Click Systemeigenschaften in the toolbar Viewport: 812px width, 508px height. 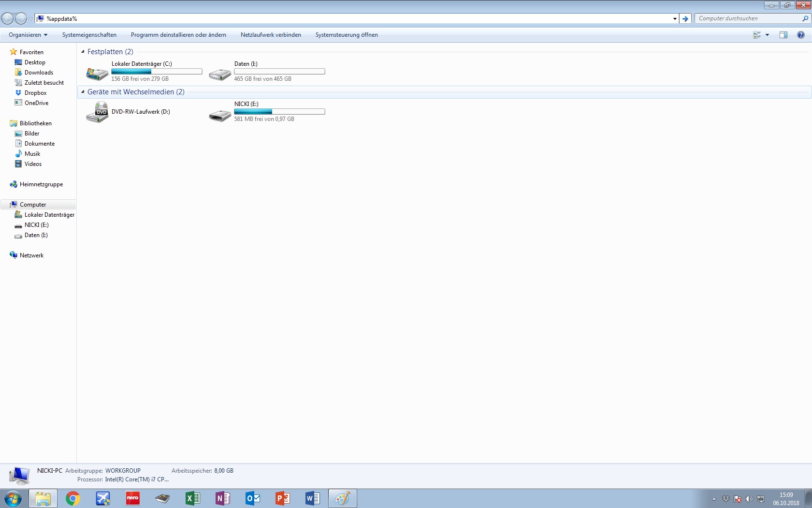89,35
